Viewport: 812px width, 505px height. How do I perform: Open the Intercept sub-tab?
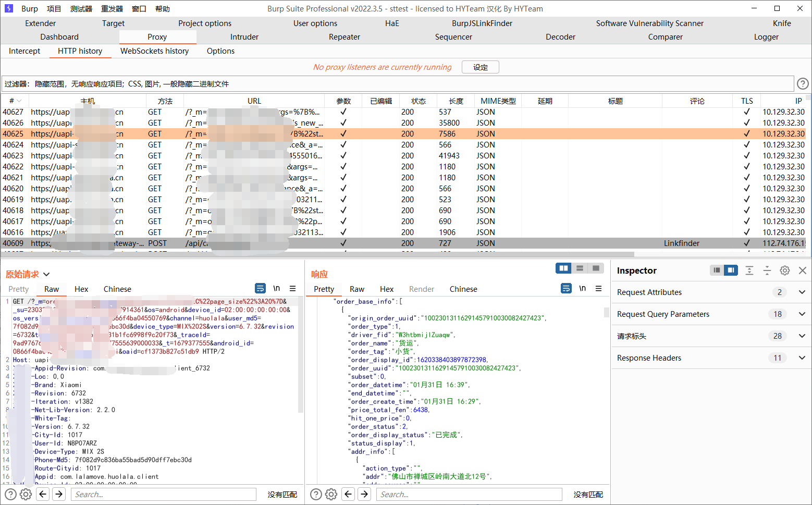click(24, 51)
